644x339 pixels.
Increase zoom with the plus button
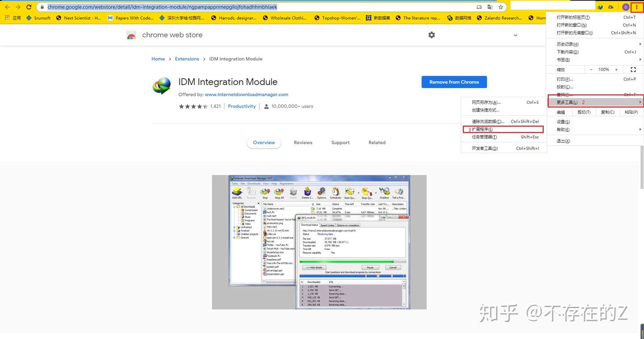616,69
